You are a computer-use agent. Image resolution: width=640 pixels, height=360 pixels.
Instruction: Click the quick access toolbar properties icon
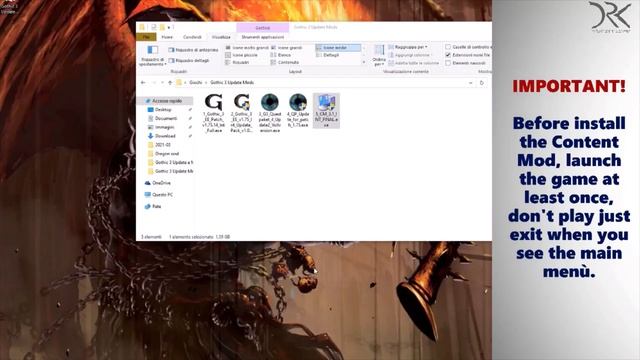[154, 27]
